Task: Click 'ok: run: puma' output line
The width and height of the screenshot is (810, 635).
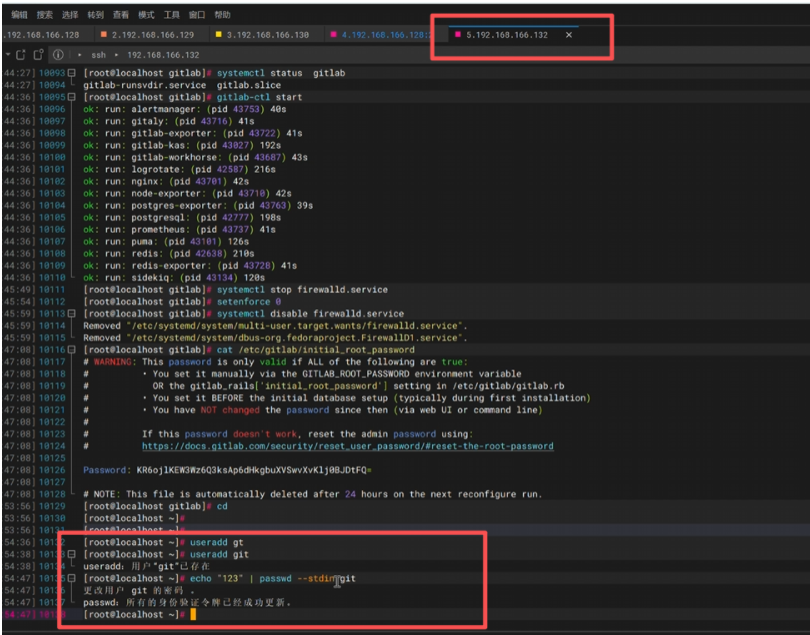Action: (x=166, y=241)
